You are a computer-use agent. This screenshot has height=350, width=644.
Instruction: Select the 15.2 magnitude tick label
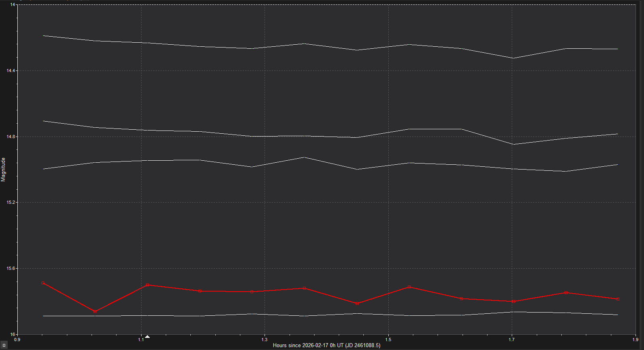tap(10, 203)
